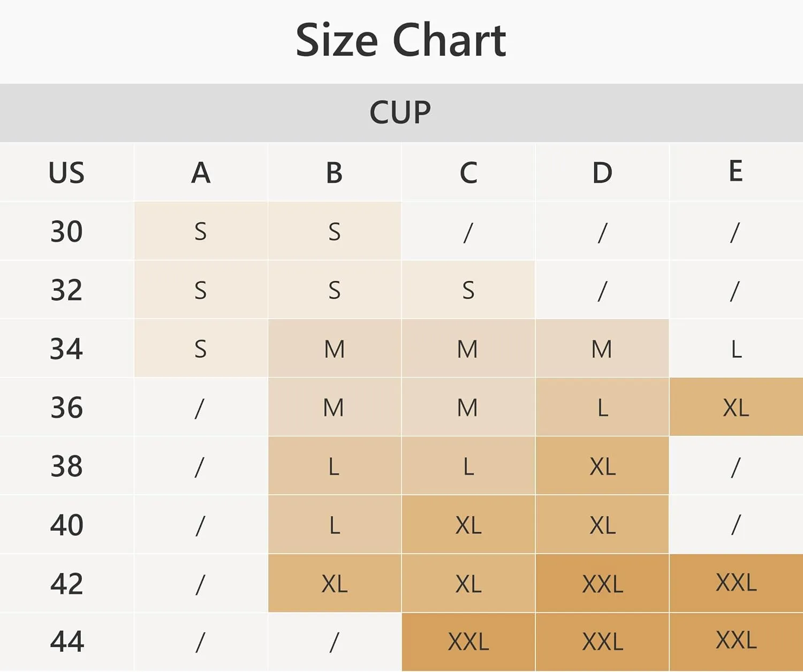Select the M cell for 34 D
This screenshot has width=803, height=672.
602,349
